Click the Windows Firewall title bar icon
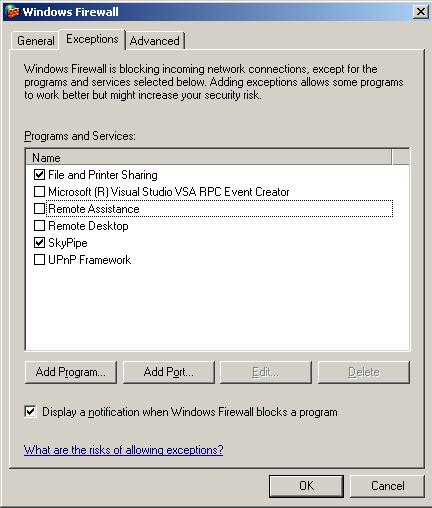Image resolution: width=432 pixels, height=508 pixels. pyautogui.click(x=12, y=12)
